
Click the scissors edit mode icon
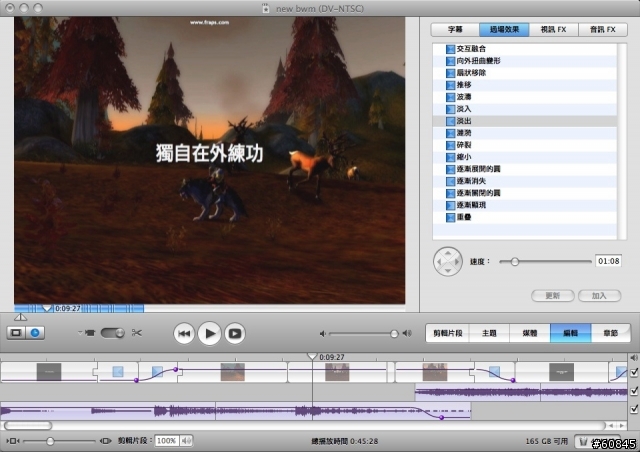click(137, 333)
